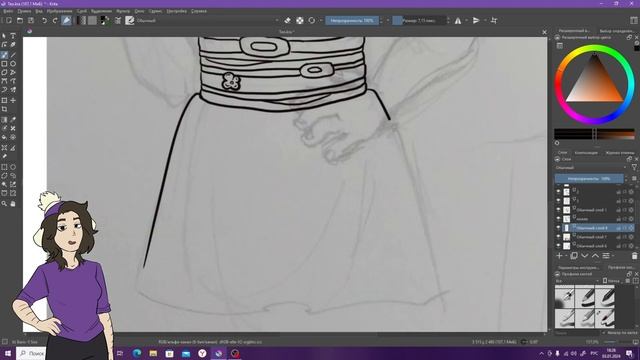640x360 pixels.
Task: Expand the add-layer type dropdown arrow
Action: (566, 256)
